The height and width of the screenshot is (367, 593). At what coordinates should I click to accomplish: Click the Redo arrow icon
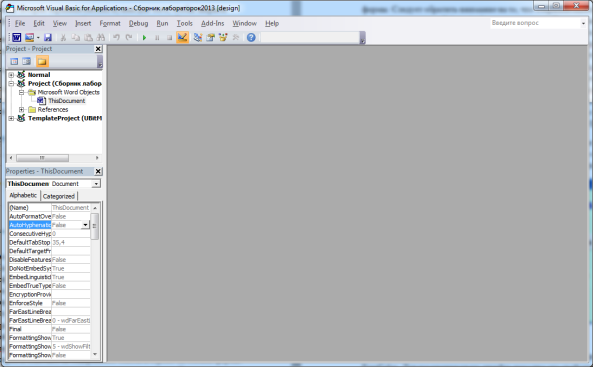(129, 37)
